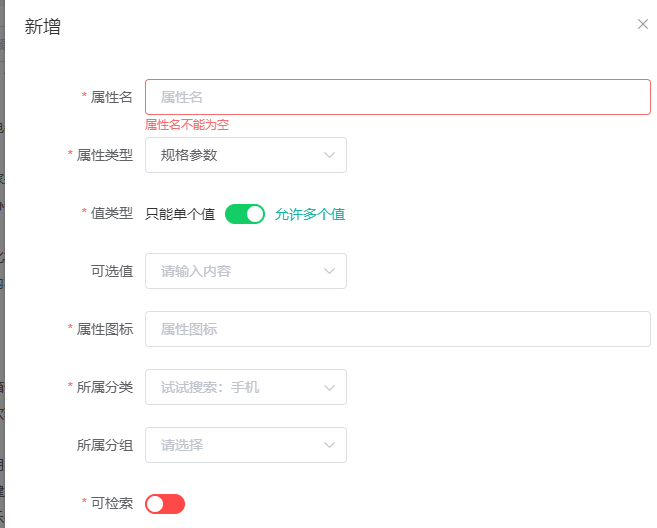The width and height of the screenshot is (657, 528).
Task: Click the chevron icon in the 所属分类 select
Action: click(329, 387)
